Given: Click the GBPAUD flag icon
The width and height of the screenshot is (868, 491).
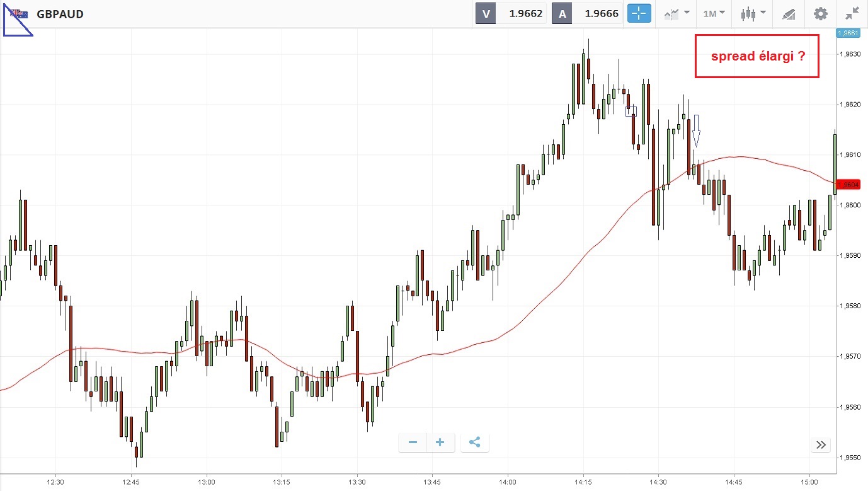Looking at the screenshot, I should click(x=19, y=14).
